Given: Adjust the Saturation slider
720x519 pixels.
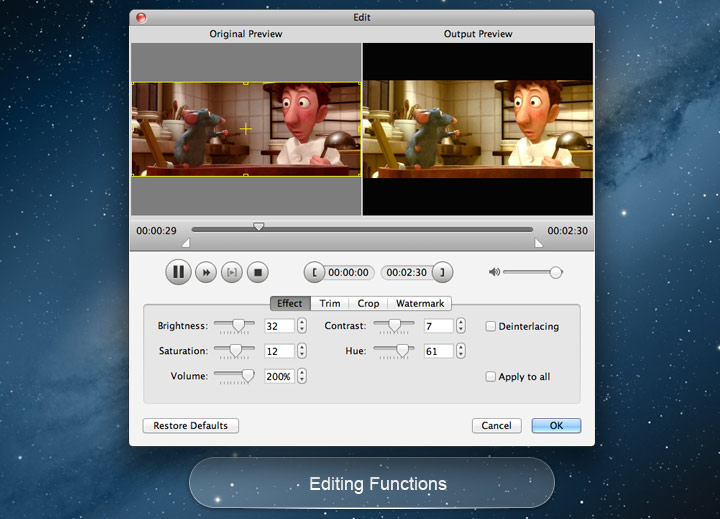Looking at the screenshot, I should tap(234, 351).
